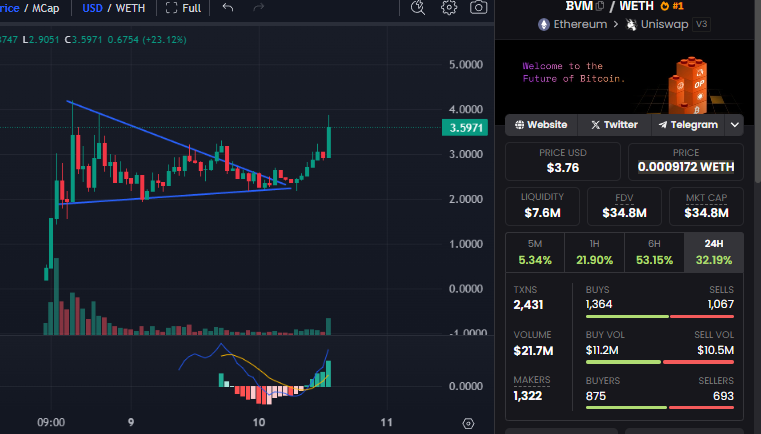Screen dimensions: 761x434
Task: Click the Ethereum chain link
Action: click(573, 24)
